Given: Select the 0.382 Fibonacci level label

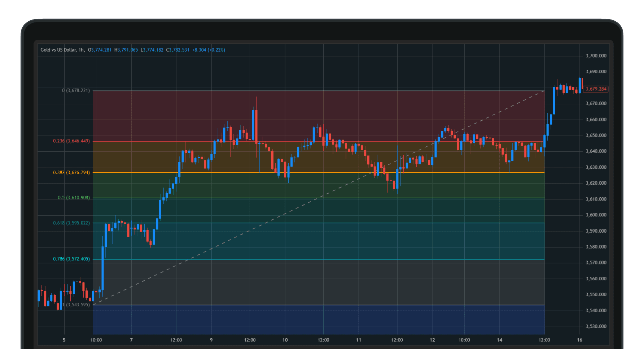Looking at the screenshot, I should pos(71,173).
